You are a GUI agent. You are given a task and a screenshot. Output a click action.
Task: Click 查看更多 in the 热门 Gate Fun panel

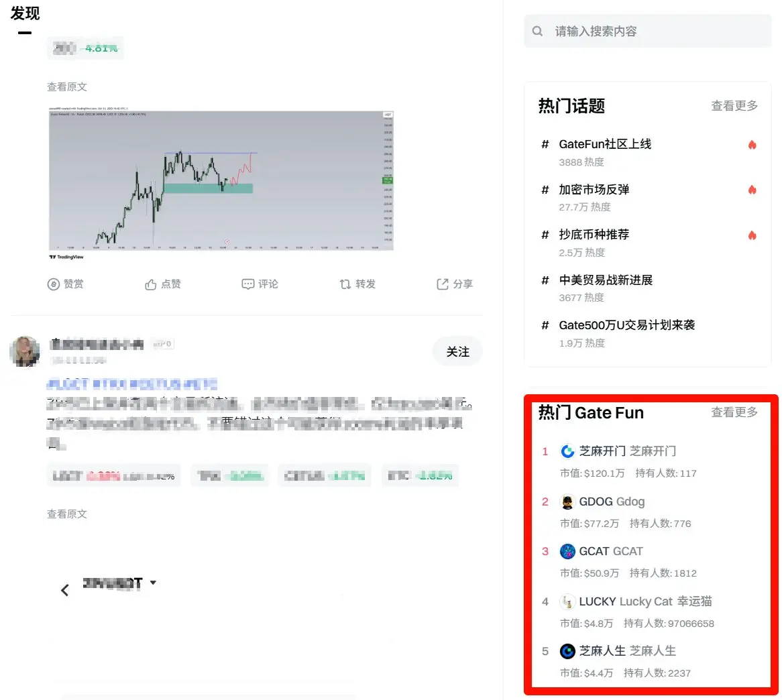[734, 412]
